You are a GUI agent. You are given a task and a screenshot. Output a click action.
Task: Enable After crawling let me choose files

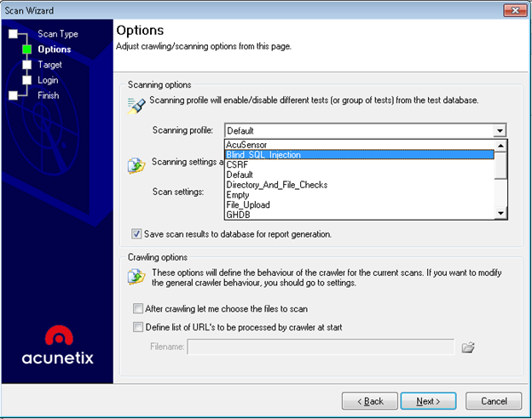pyautogui.click(x=138, y=309)
